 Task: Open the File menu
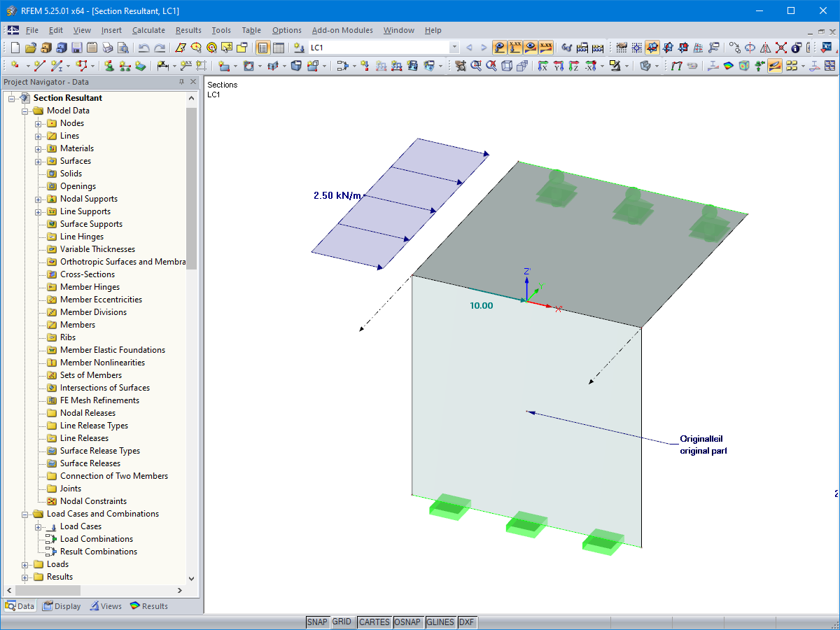(x=32, y=30)
